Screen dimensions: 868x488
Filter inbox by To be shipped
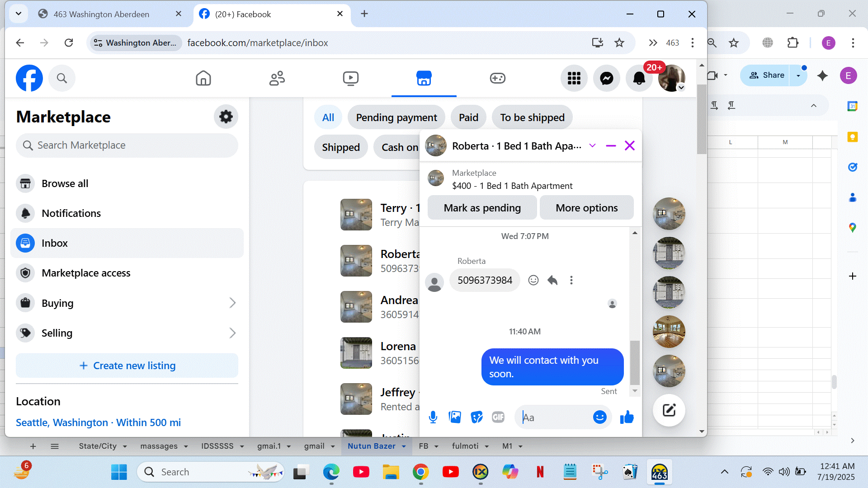coord(532,117)
